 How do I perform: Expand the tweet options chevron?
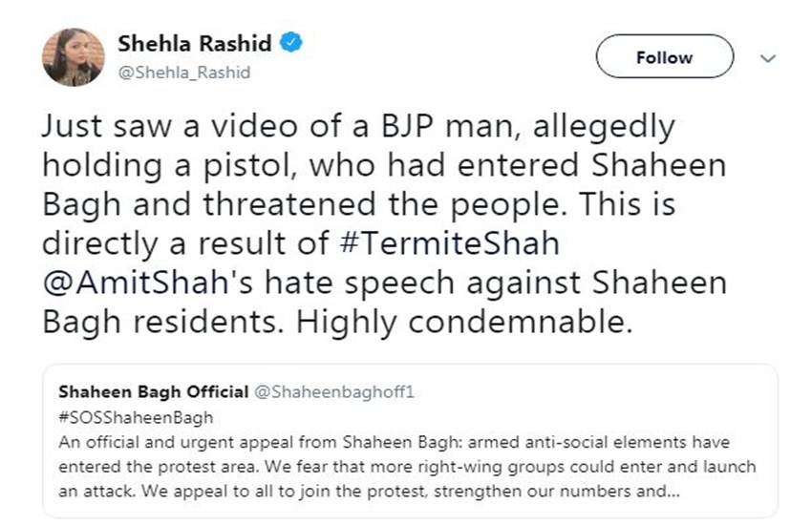766,58
